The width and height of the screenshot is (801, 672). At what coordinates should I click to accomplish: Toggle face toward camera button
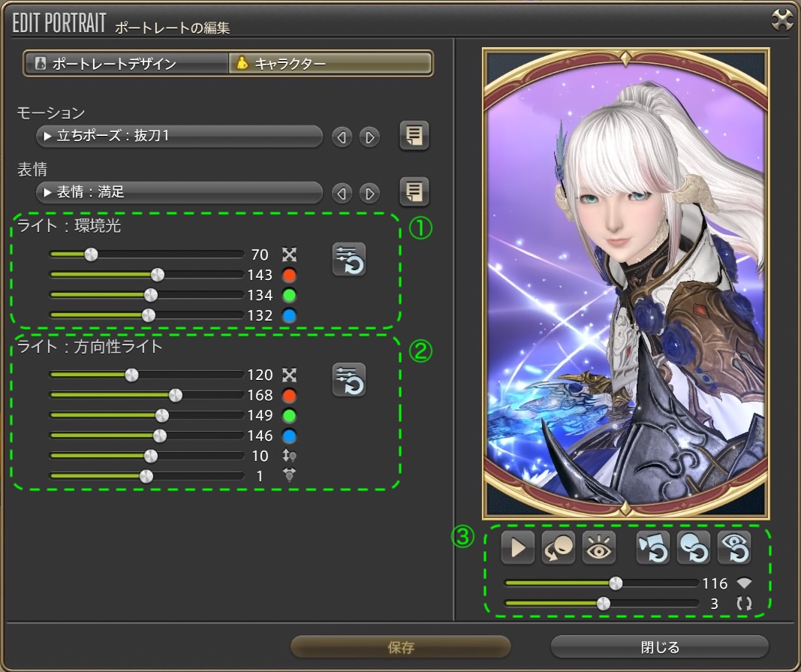pyautogui.click(x=558, y=548)
